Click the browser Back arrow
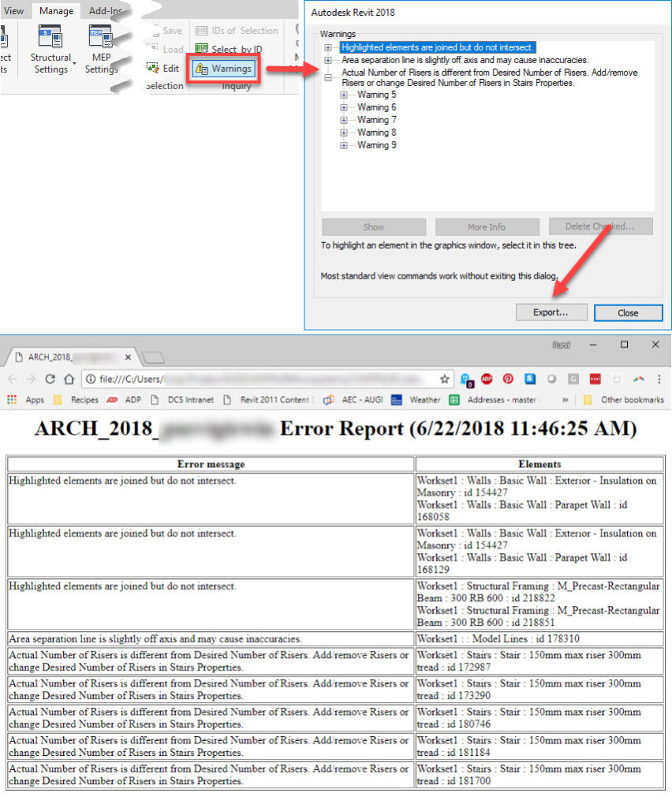This screenshot has width=672, height=808. [x=13, y=380]
